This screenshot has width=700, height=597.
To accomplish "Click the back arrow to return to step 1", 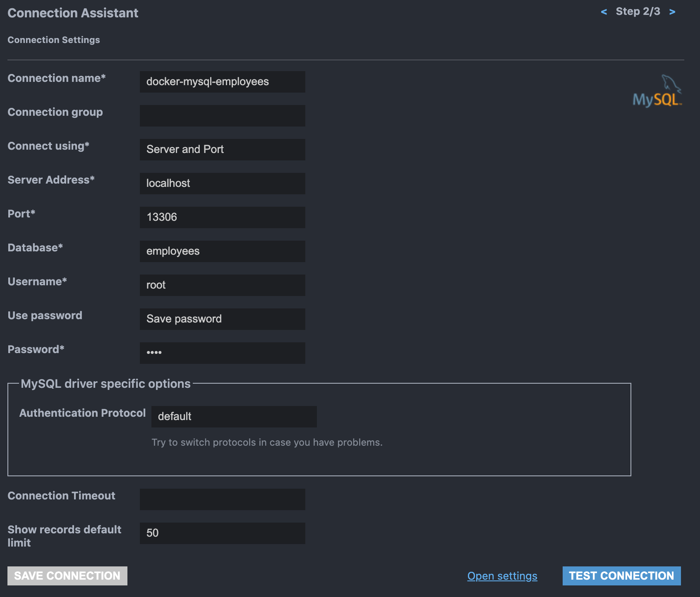I will click(604, 12).
